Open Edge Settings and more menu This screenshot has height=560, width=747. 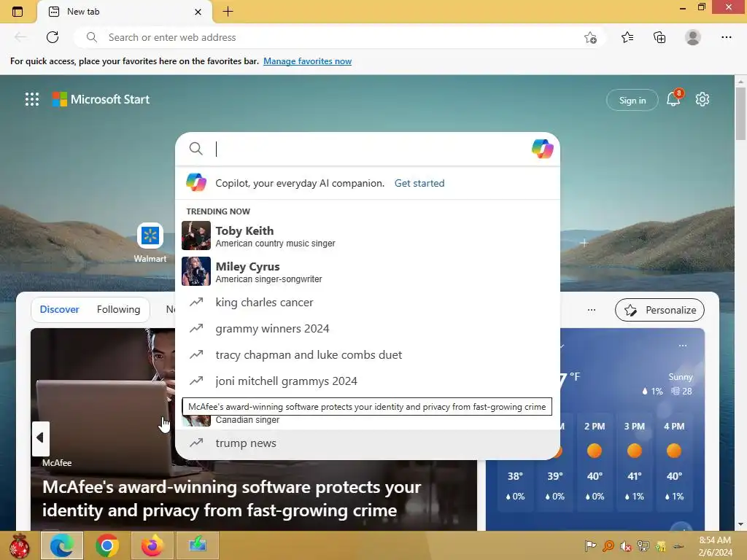[726, 37]
